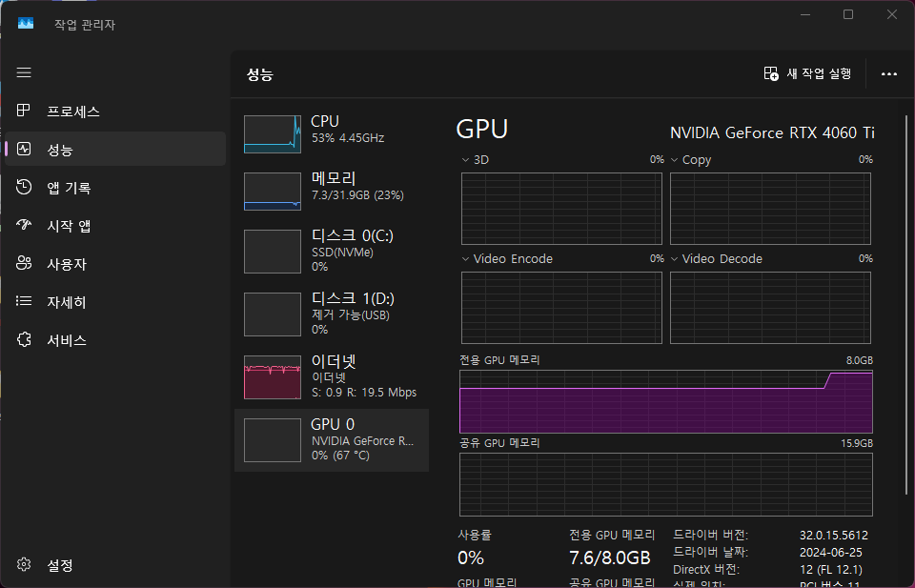Click the driver version 32.0.15.5612
This screenshot has height=588, width=915.
[x=833, y=535]
